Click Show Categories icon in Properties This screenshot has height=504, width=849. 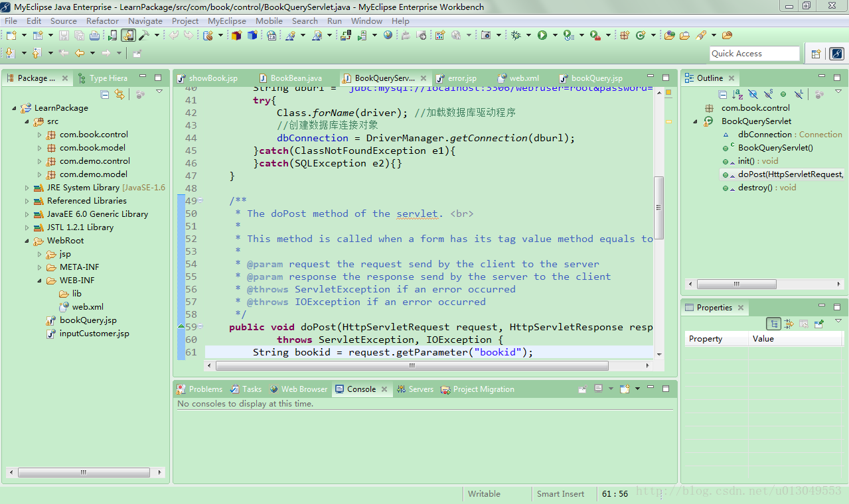pyautogui.click(x=773, y=324)
